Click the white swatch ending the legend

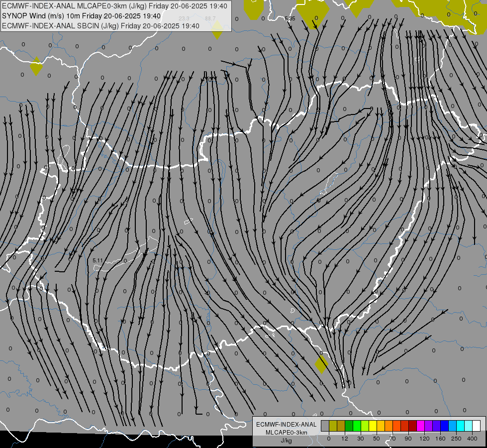coord(476,426)
